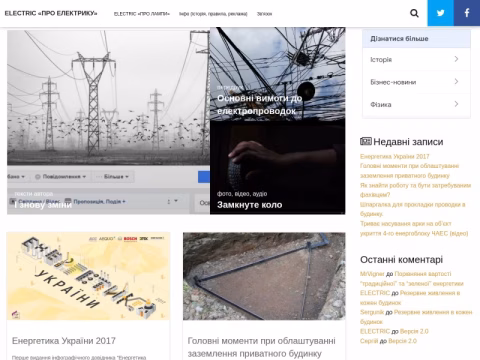Open the тексти автора category label
This screenshot has height=360, width=480.
(34, 193)
